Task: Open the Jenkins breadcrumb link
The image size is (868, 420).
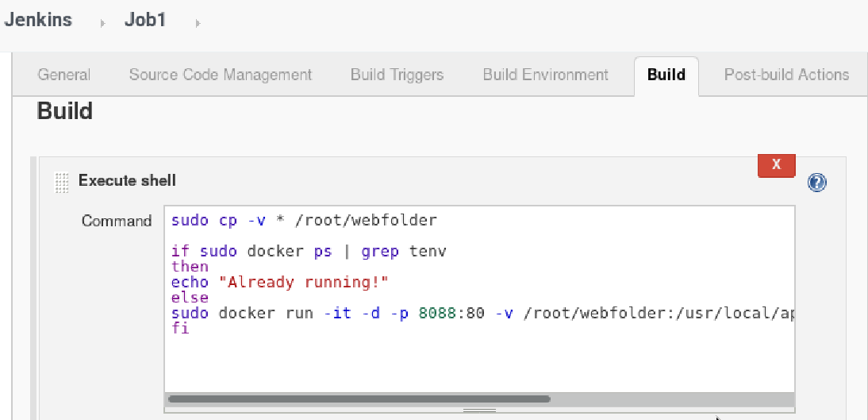Action: tap(38, 20)
